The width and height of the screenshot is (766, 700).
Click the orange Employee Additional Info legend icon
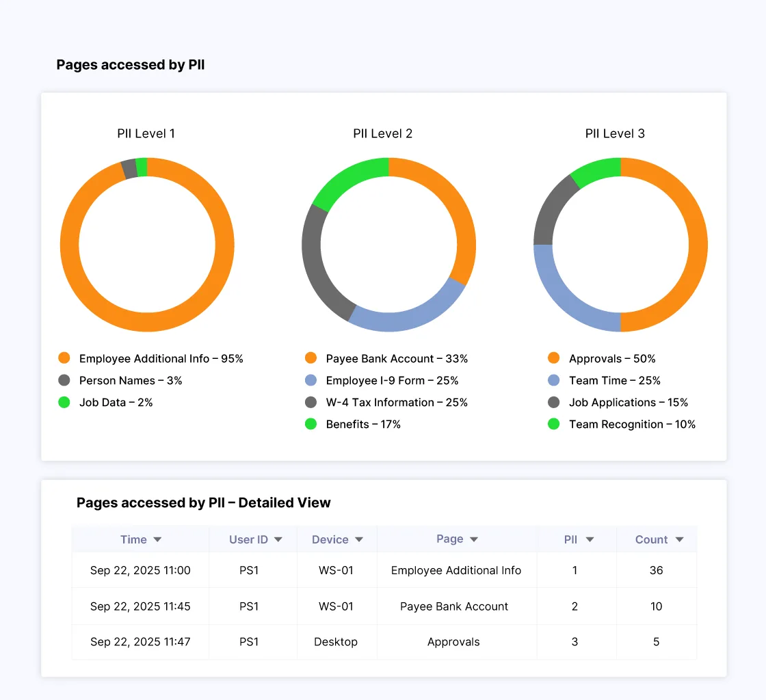(64, 358)
